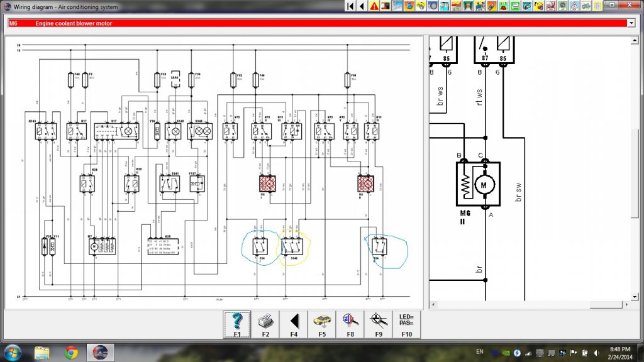Select the M6 II motor symbol in zoomed view
644x362 pixels.
pos(477,185)
